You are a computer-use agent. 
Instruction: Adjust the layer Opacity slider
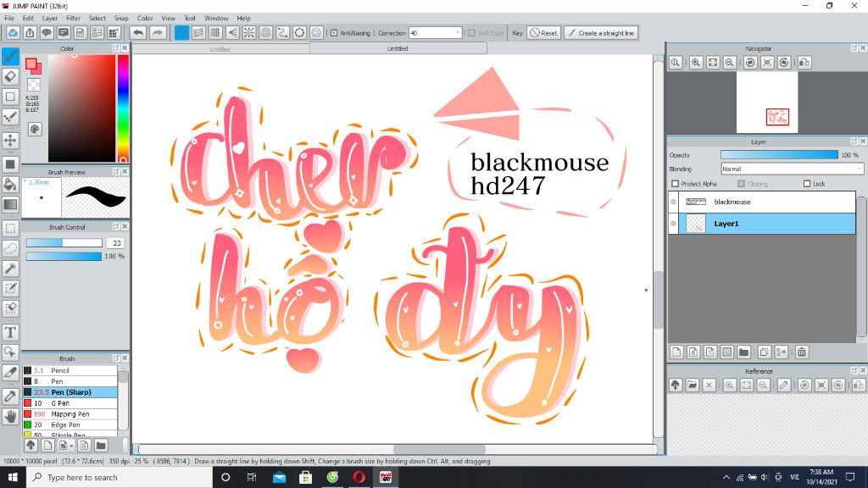(780, 155)
